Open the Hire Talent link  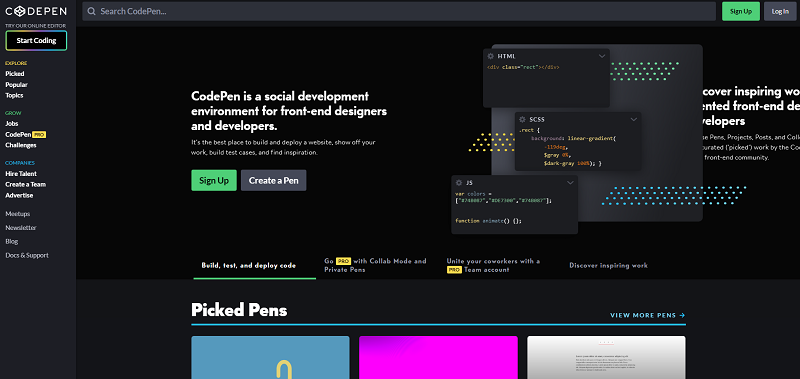pos(21,174)
